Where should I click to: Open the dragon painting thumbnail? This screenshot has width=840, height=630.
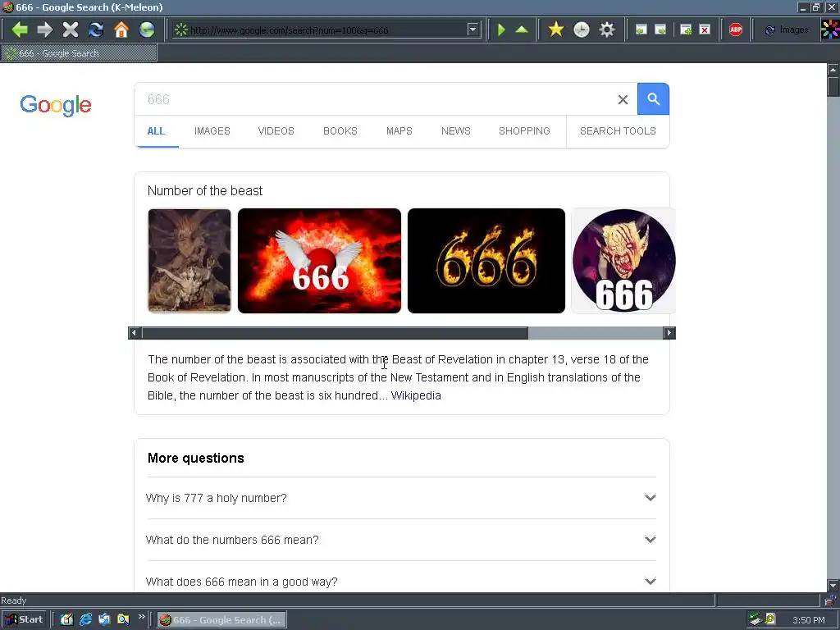[x=189, y=261]
